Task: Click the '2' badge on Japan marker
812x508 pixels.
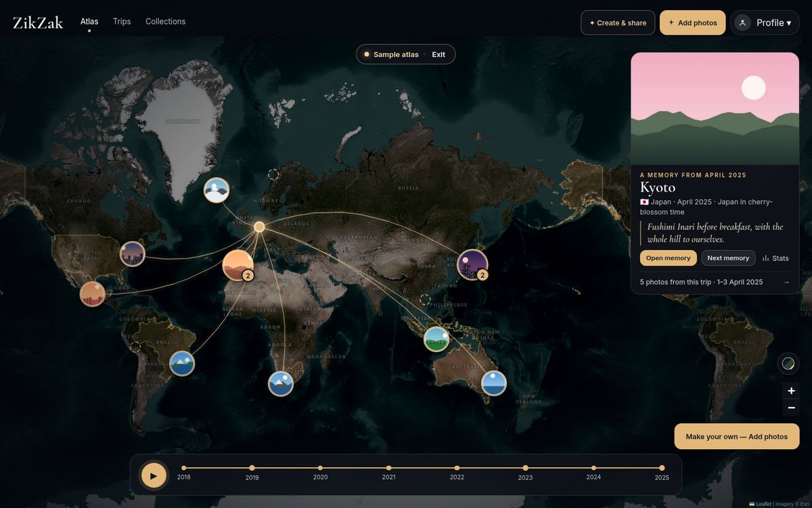Action: point(482,275)
